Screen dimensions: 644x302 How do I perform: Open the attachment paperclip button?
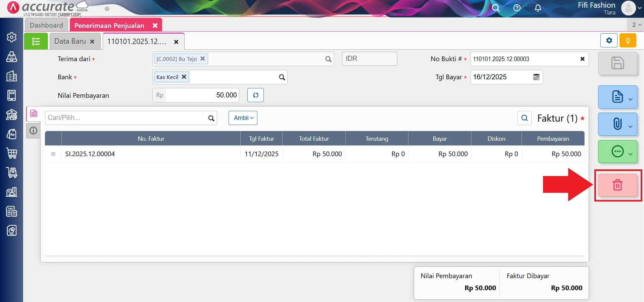[617, 124]
